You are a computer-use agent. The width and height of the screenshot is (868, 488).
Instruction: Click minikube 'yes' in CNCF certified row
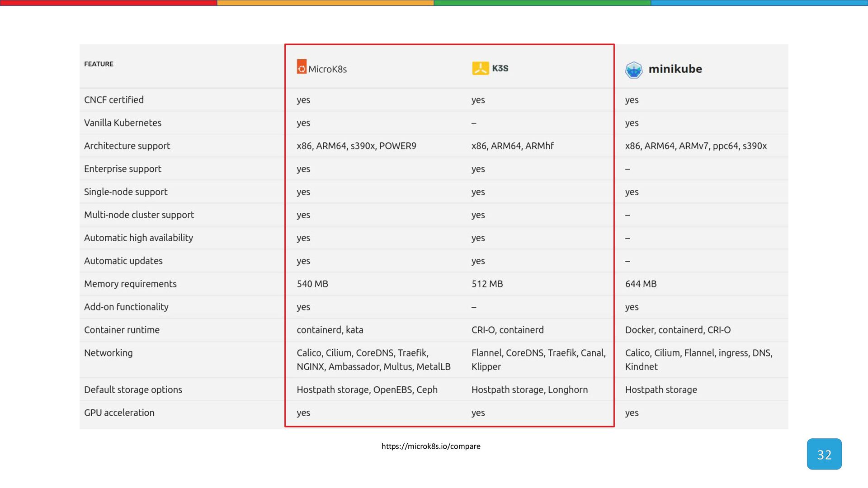[632, 100]
